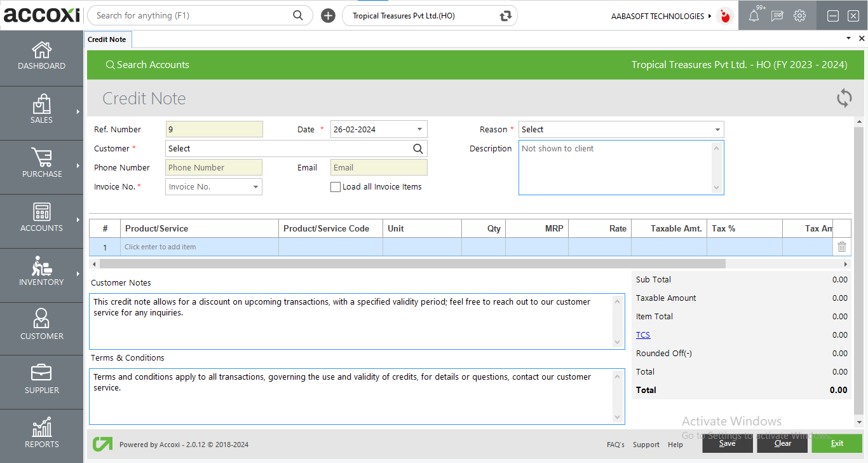Click the Description text field
This screenshot has height=463, width=868.
click(616, 167)
